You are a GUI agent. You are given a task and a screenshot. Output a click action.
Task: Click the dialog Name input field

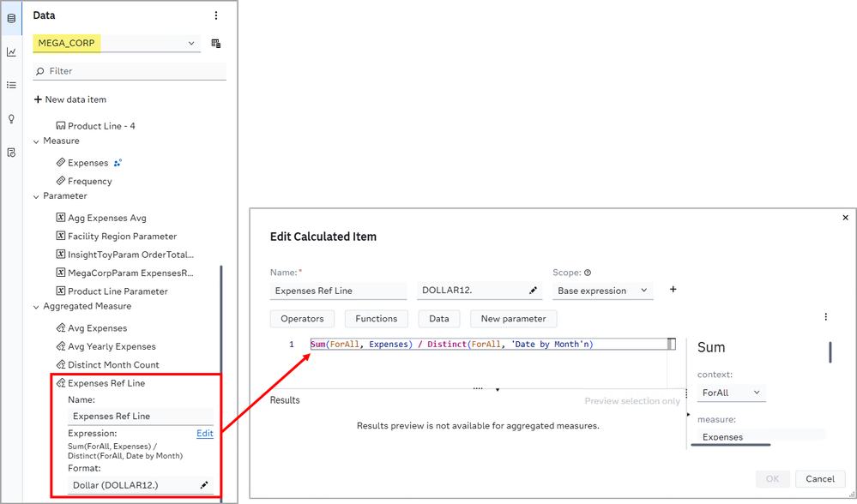[338, 291]
